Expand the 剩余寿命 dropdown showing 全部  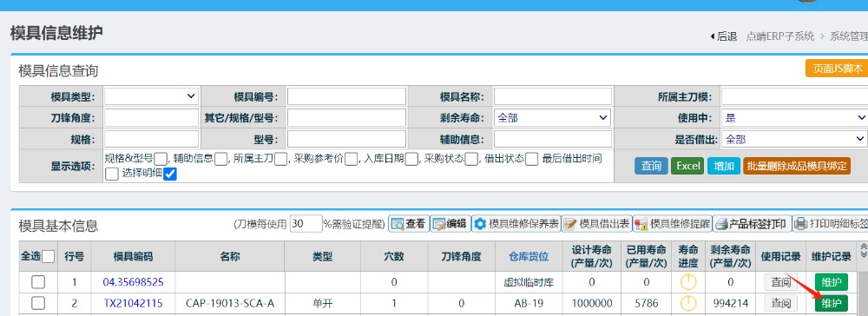[x=552, y=118]
